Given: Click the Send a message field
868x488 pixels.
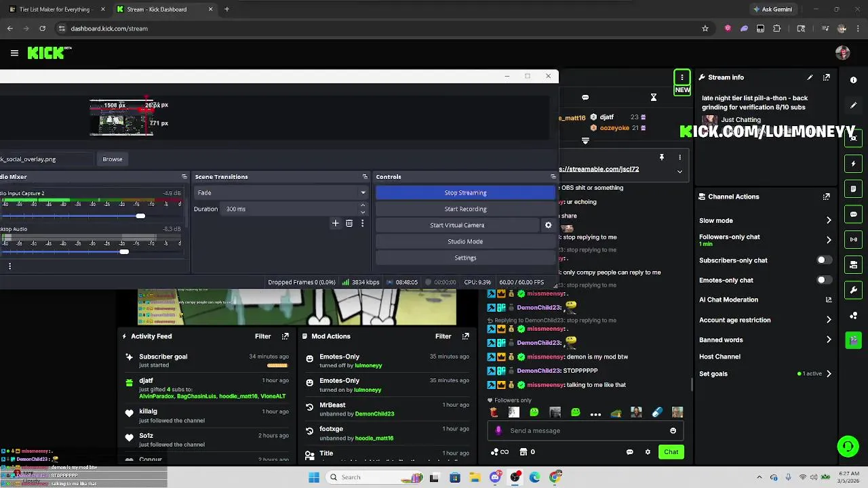Looking at the screenshot, I should pos(587,430).
